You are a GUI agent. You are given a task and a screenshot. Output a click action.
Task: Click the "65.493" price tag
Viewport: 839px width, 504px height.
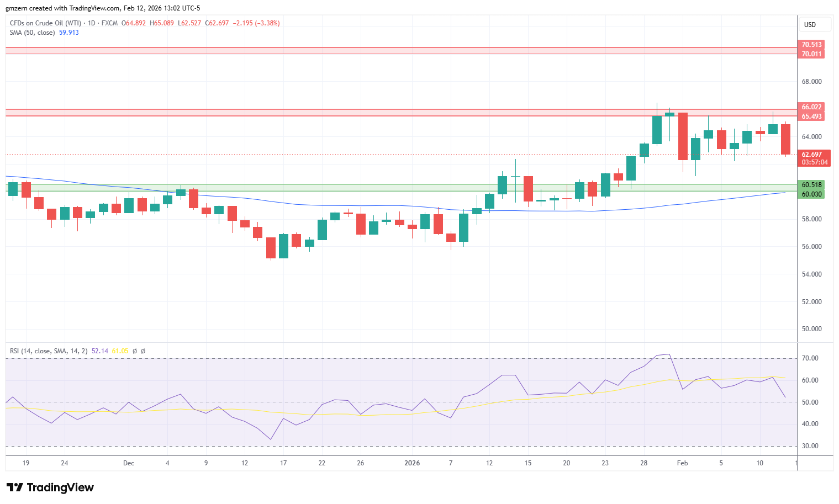point(811,116)
